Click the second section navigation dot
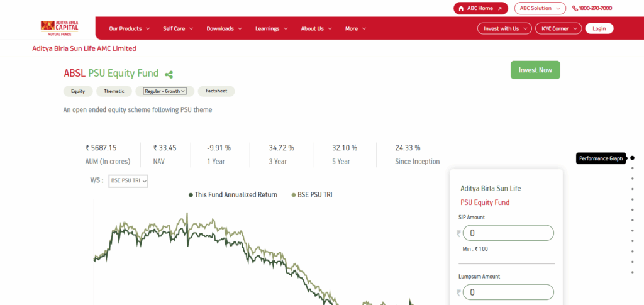This screenshot has height=305, width=644. [x=633, y=168]
